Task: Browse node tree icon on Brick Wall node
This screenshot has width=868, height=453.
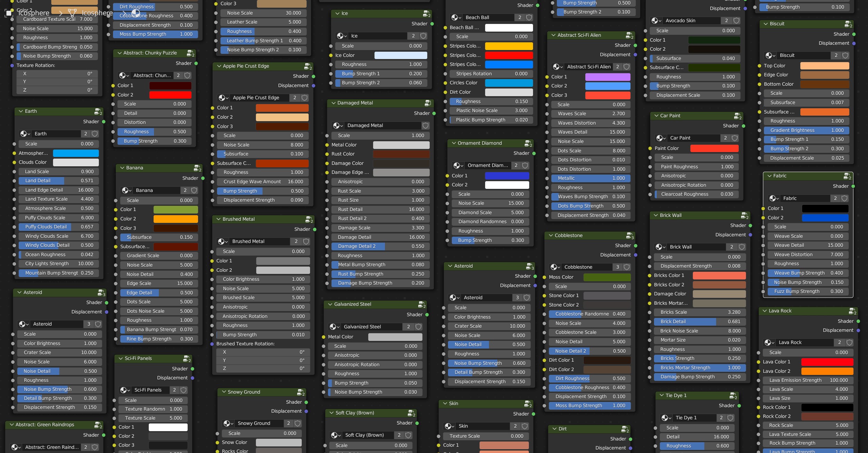Action: 660,247
